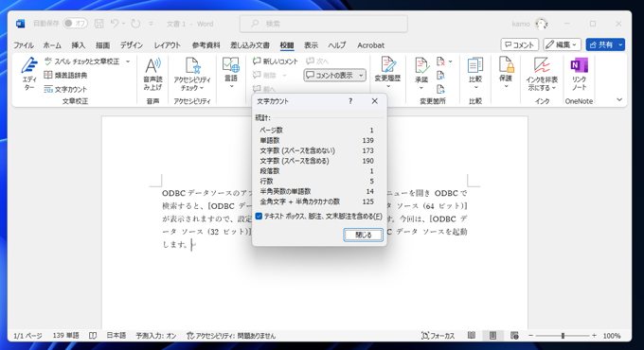Switch to the Draw (描画) tab
Screen dimensions: 644x350
point(102,45)
